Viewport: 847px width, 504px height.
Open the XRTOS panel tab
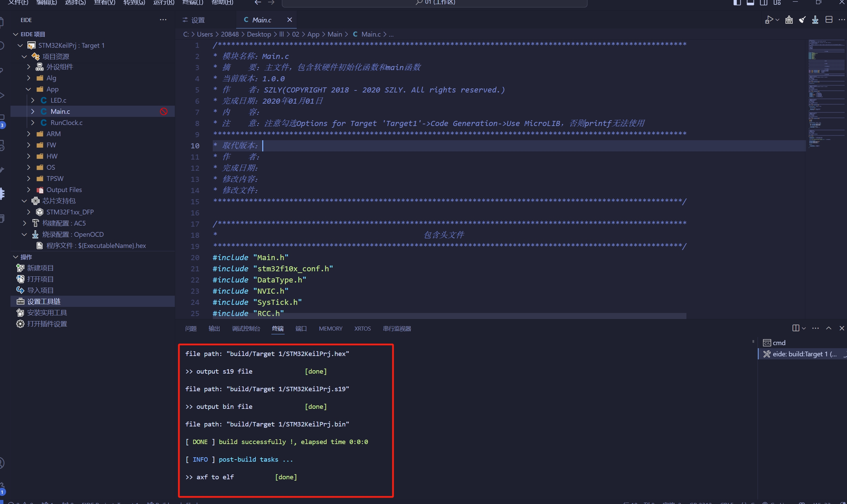point(363,329)
